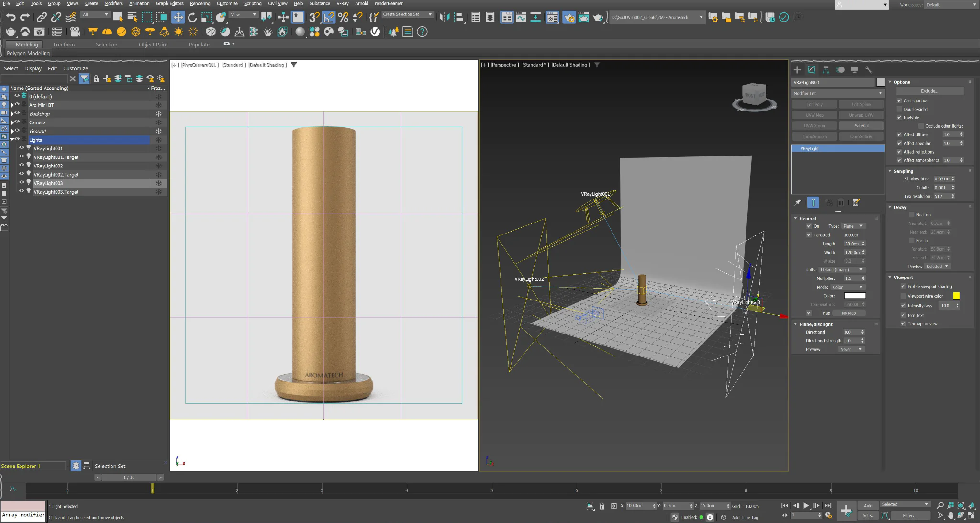The width and height of the screenshot is (980, 523).
Task: Click the yellow Viewport wire color swatch
Action: pyautogui.click(x=957, y=296)
